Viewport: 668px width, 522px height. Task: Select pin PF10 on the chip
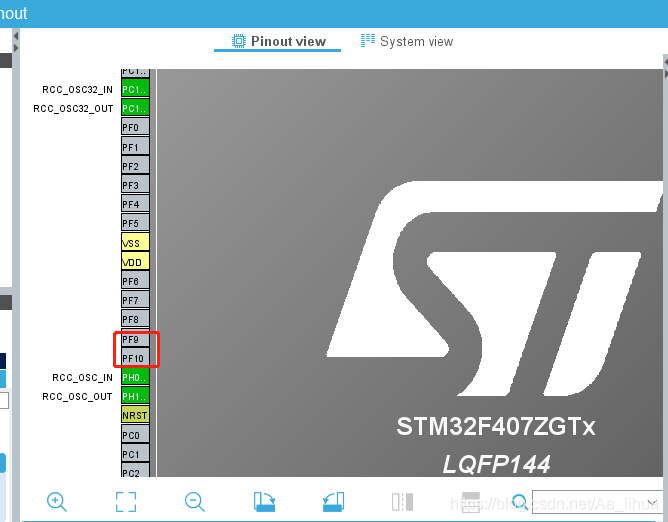134,358
